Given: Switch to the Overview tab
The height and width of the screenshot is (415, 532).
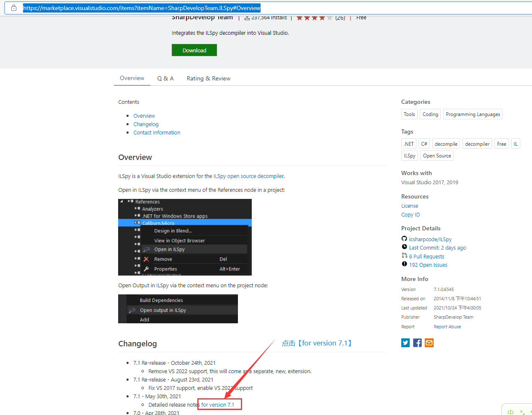Looking at the screenshot, I should [132, 78].
